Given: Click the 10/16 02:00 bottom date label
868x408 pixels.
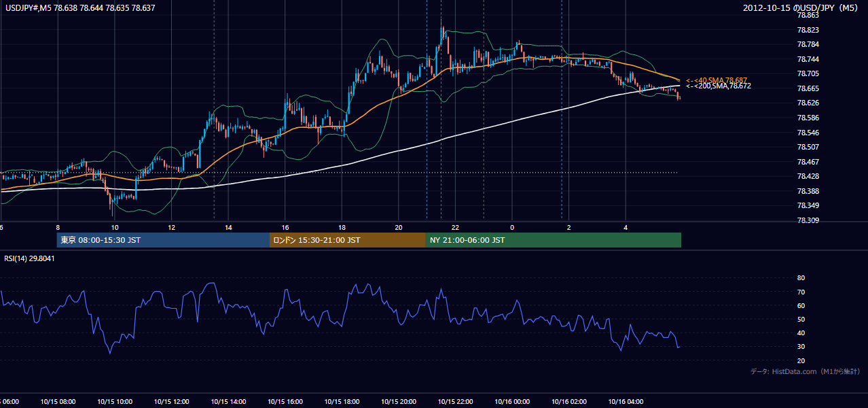Looking at the screenshot, I should click(x=569, y=402).
